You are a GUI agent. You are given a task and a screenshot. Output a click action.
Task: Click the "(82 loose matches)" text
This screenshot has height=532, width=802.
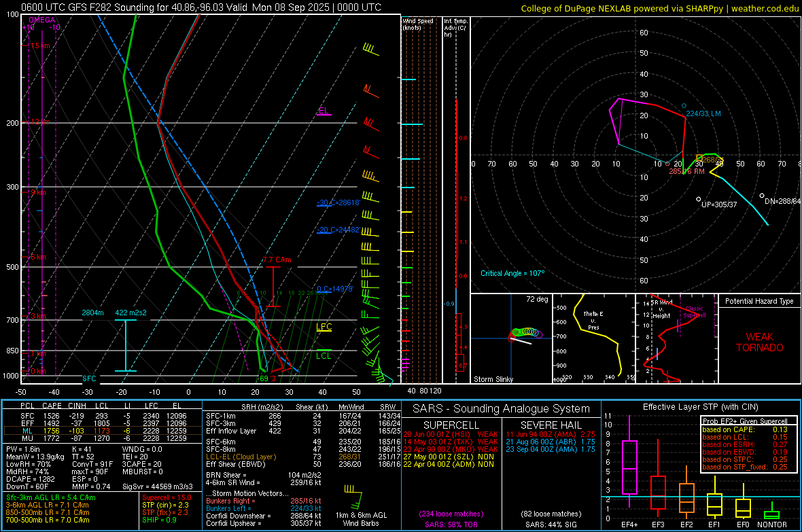[x=551, y=514]
